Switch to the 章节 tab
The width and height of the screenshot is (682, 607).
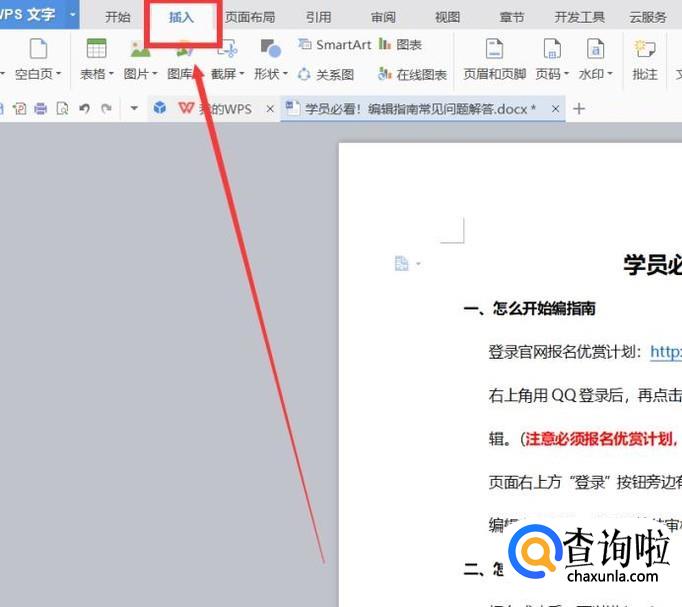tap(512, 17)
